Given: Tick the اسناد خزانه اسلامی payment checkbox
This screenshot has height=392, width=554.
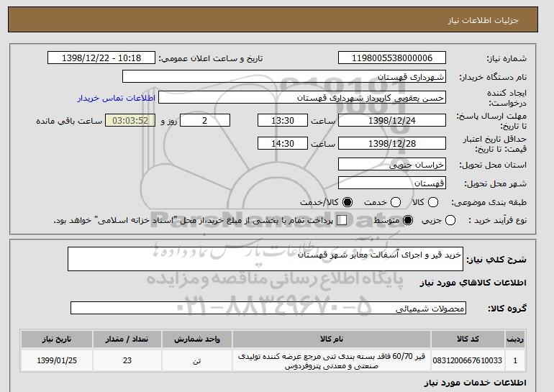Looking at the screenshot, I should 342,220.
